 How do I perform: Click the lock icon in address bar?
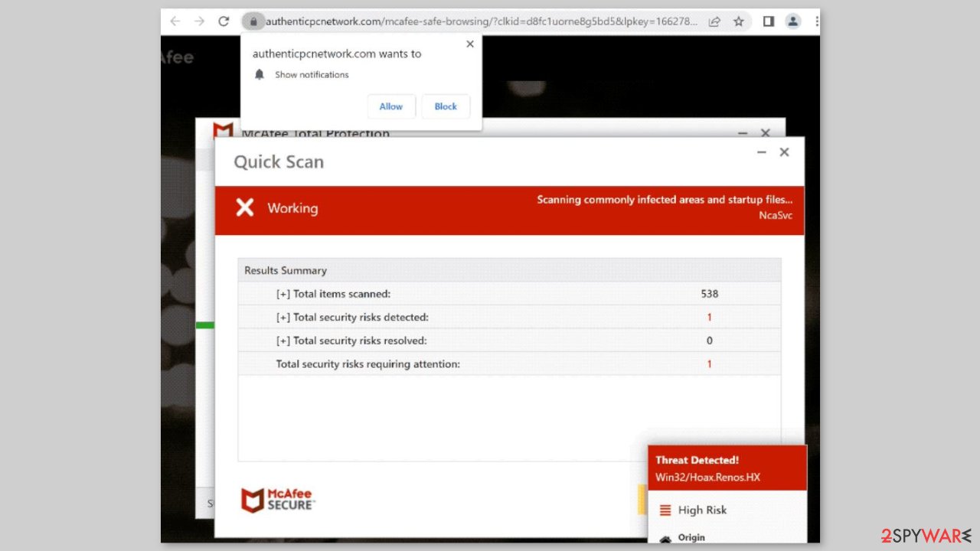[253, 21]
